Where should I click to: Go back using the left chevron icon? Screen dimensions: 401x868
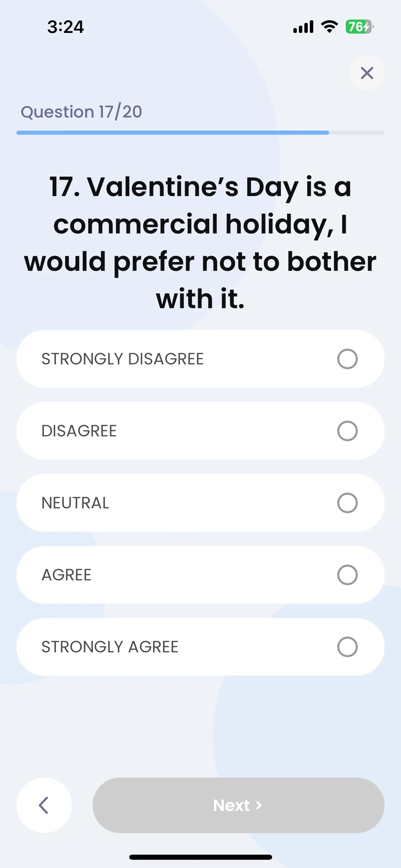pyautogui.click(x=44, y=805)
